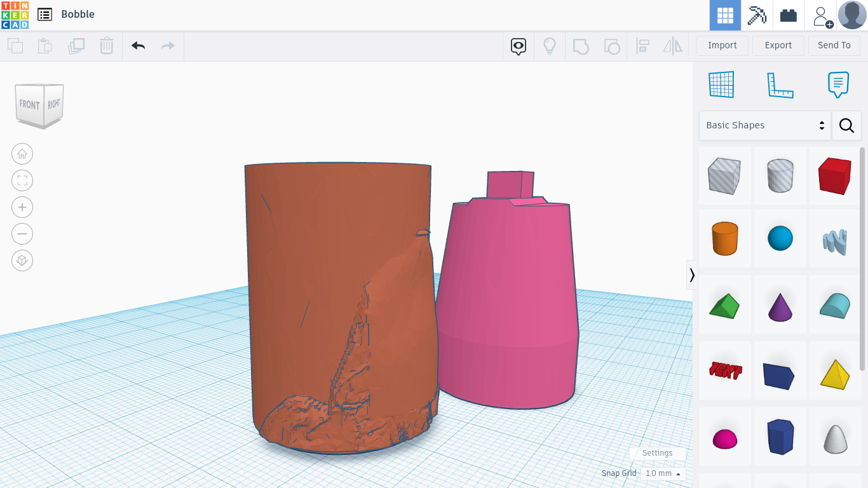Image resolution: width=868 pixels, height=488 pixels.
Task: Toggle the Notes visibility eye icon
Action: (x=519, y=46)
